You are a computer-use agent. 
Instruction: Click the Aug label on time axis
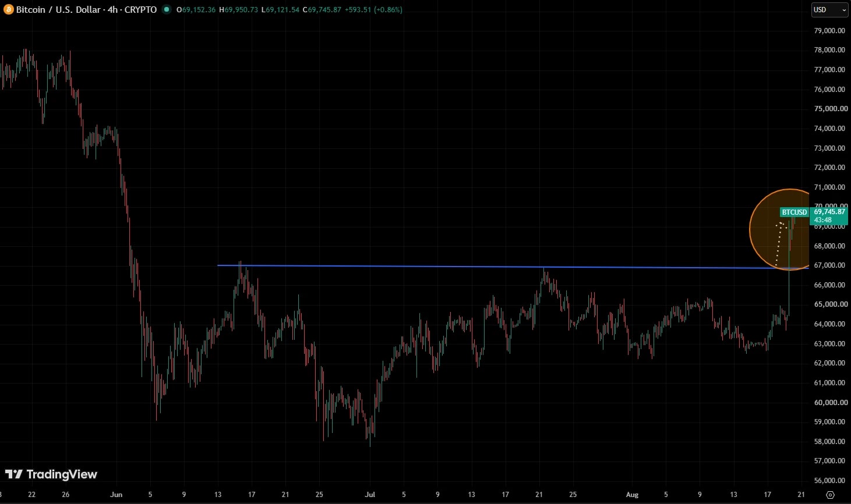632,495
